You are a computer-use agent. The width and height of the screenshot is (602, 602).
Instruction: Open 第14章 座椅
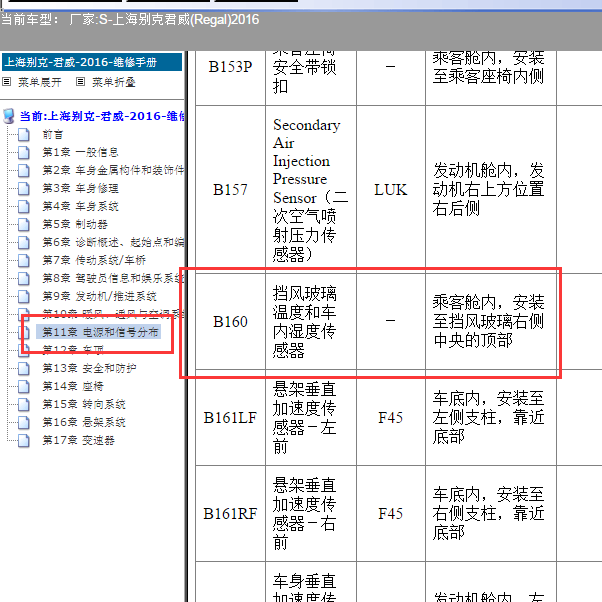coord(73,386)
